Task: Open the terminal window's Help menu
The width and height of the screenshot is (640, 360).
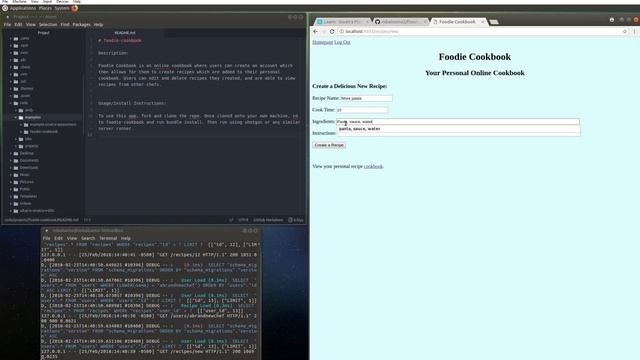Action: click(126, 238)
